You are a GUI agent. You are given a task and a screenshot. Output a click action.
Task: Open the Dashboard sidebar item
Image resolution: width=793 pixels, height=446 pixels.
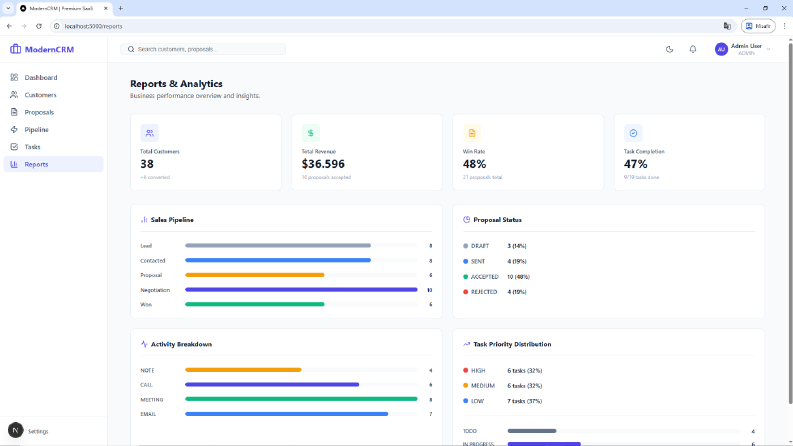53,77
